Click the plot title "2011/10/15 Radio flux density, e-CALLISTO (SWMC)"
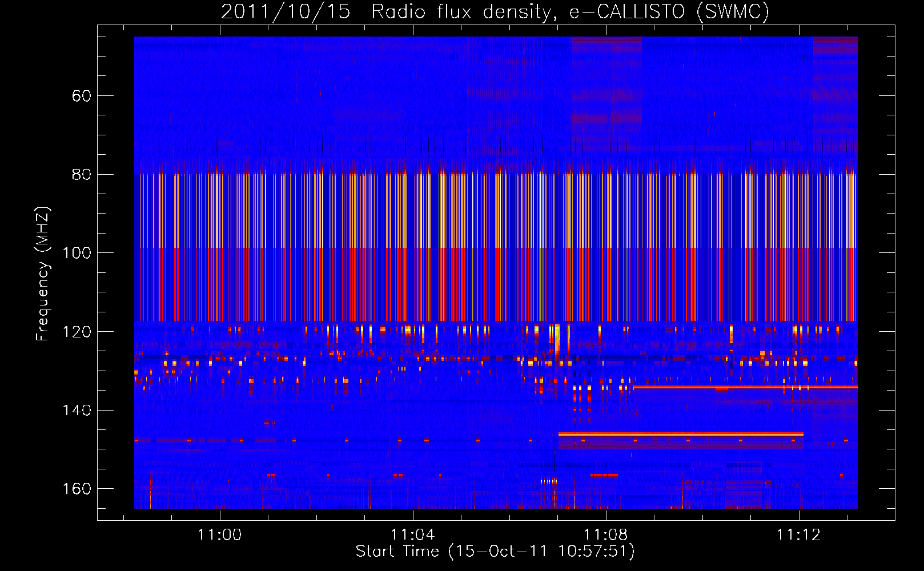 pos(495,11)
